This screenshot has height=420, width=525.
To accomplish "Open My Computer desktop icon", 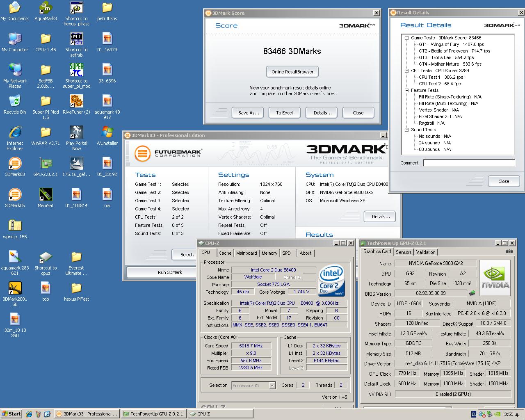I will (x=15, y=43).
